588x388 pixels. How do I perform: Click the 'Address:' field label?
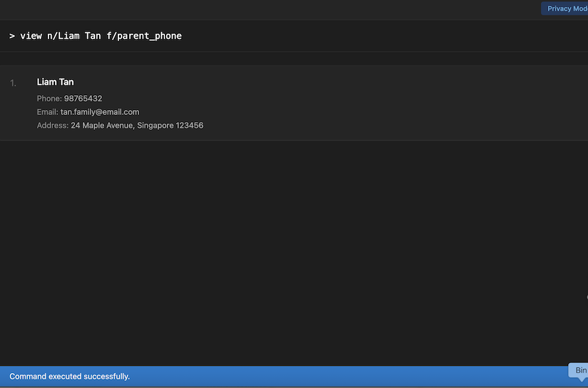click(x=52, y=125)
